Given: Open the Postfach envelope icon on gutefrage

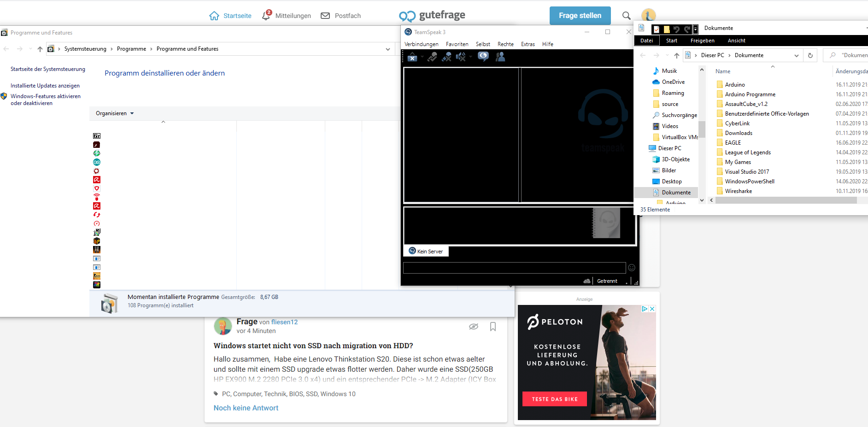Looking at the screenshot, I should point(325,16).
